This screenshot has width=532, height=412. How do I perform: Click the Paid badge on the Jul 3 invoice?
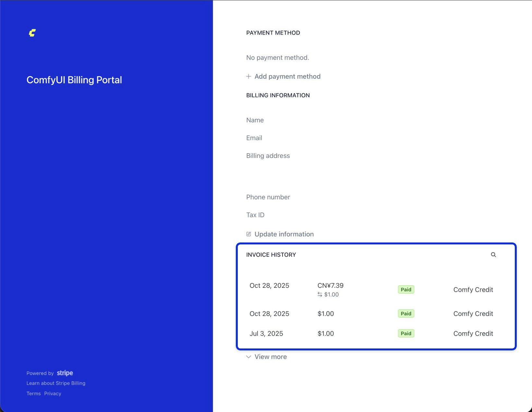point(406,333)
